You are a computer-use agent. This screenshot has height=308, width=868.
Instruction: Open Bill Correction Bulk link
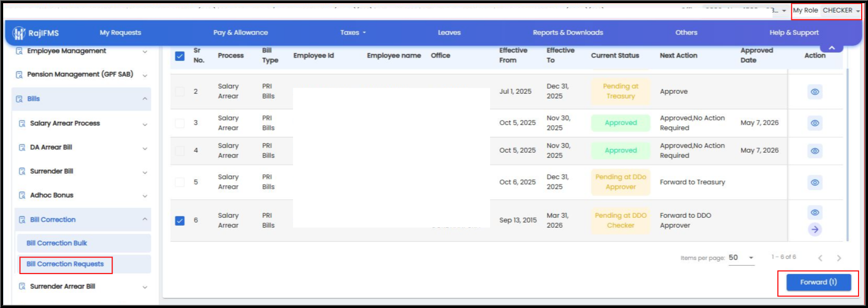[57, 243]
